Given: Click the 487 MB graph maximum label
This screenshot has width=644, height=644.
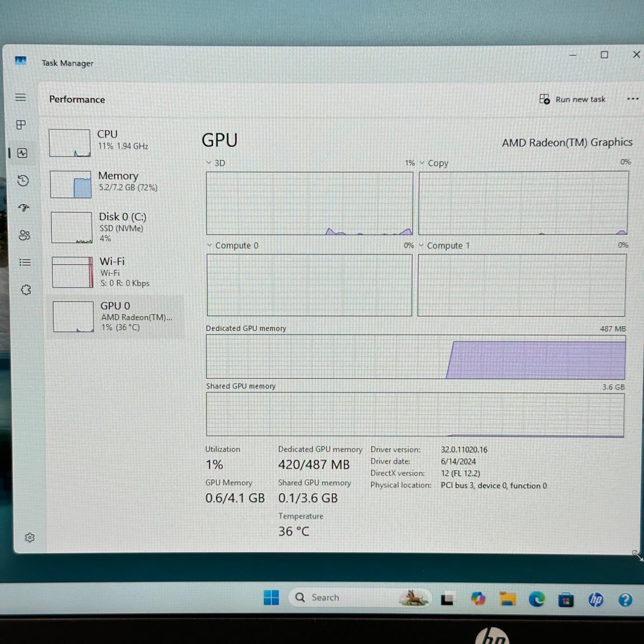Looking at the screenshot, I should (613, 329).
